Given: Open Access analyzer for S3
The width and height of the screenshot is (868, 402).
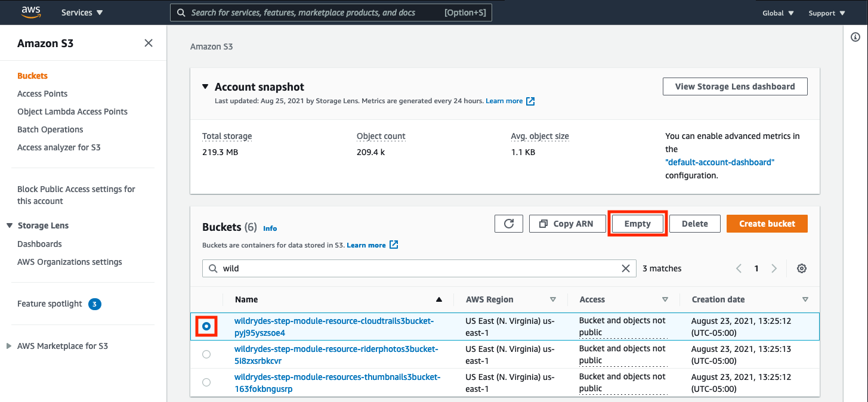Looking at the screenshot, I should [x=58, y=147].
